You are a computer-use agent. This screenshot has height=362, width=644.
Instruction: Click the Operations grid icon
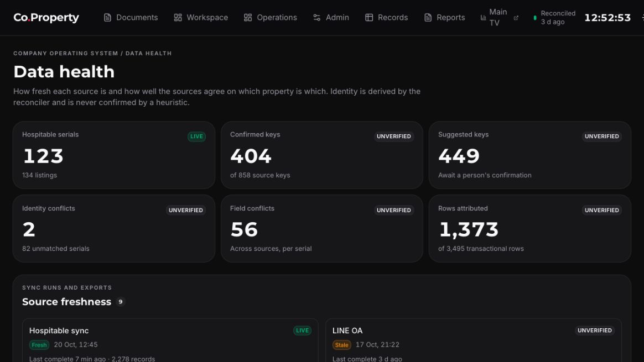pos(248,18)
